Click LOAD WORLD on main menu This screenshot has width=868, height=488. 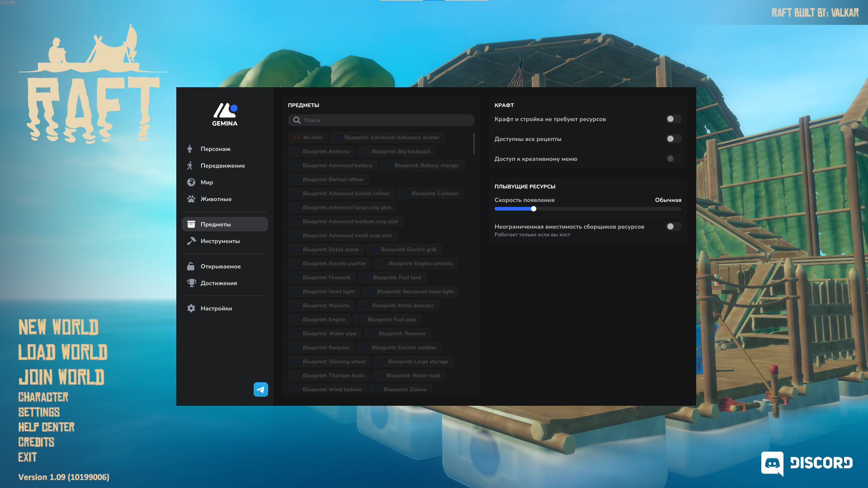click(x=63, y=352)
